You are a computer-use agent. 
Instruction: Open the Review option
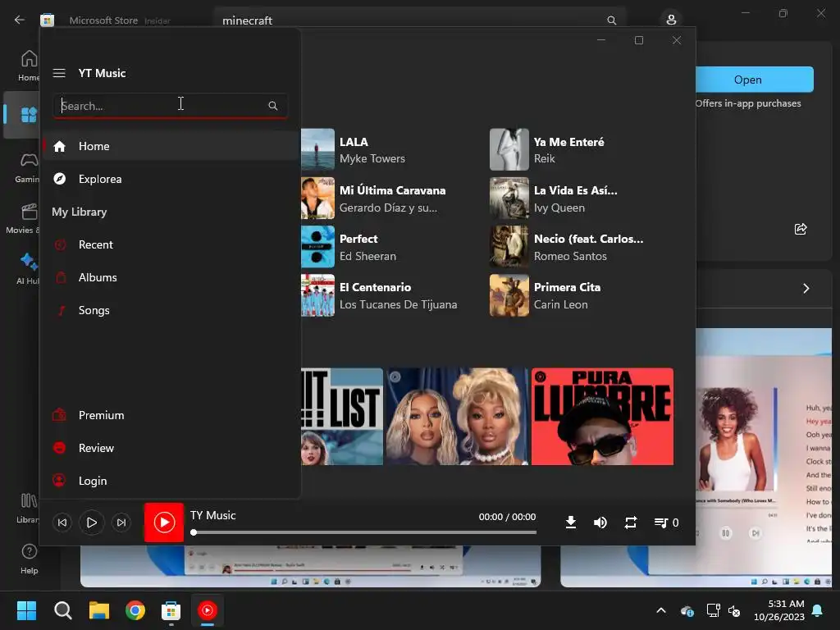coord(171,448)
